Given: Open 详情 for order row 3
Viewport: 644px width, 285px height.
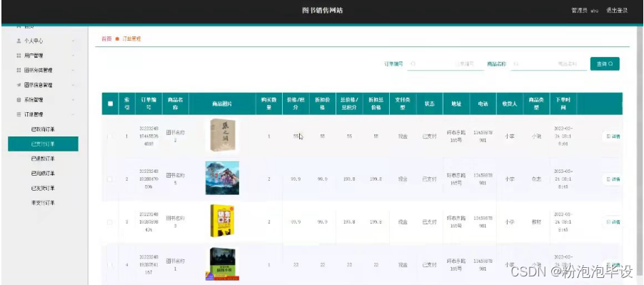Looking at the screenshot, I should pyautogui.click(x=613, y=221).
